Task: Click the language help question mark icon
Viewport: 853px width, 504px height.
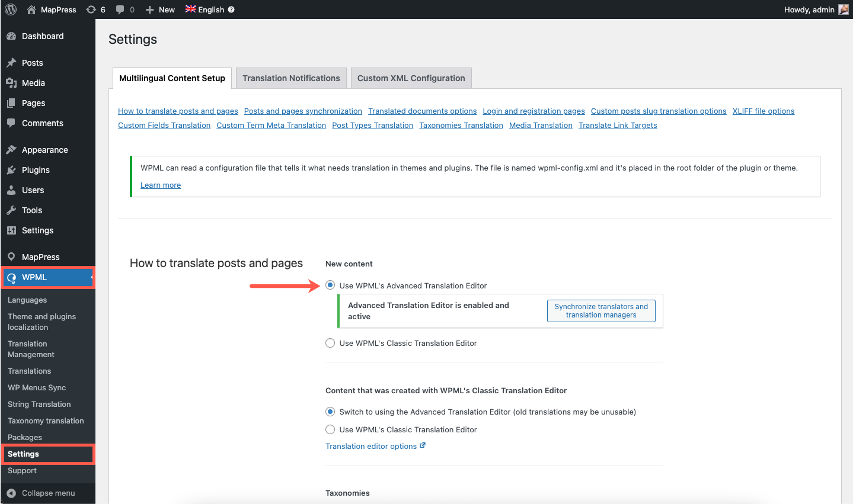Action: tap(231, 9)
